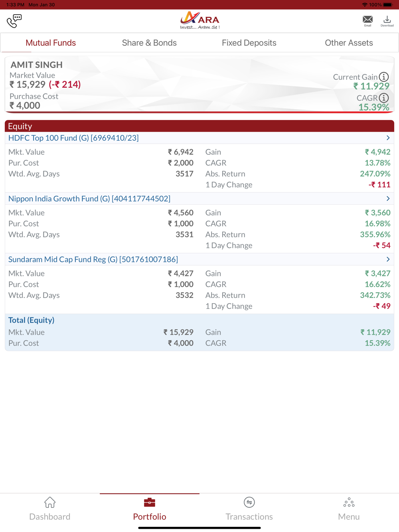
Task: Tap purchase cost ₹ 4,000 in summary card
Action: [25, 105]
